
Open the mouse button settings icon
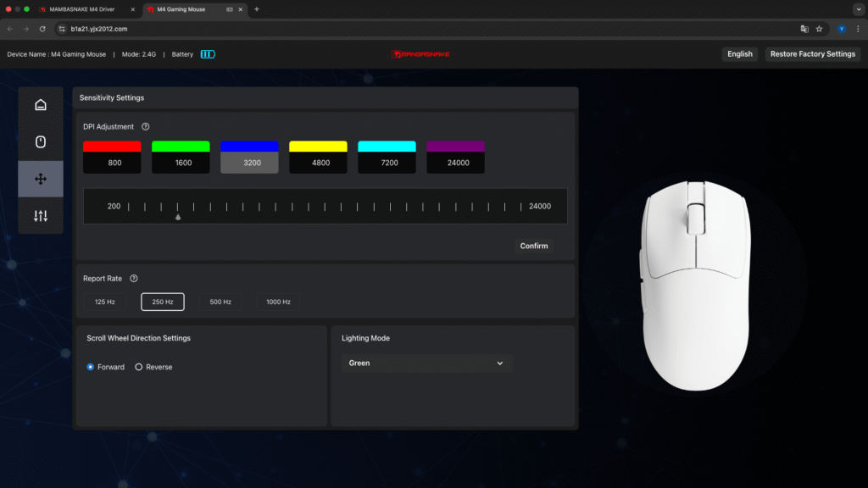41,141
